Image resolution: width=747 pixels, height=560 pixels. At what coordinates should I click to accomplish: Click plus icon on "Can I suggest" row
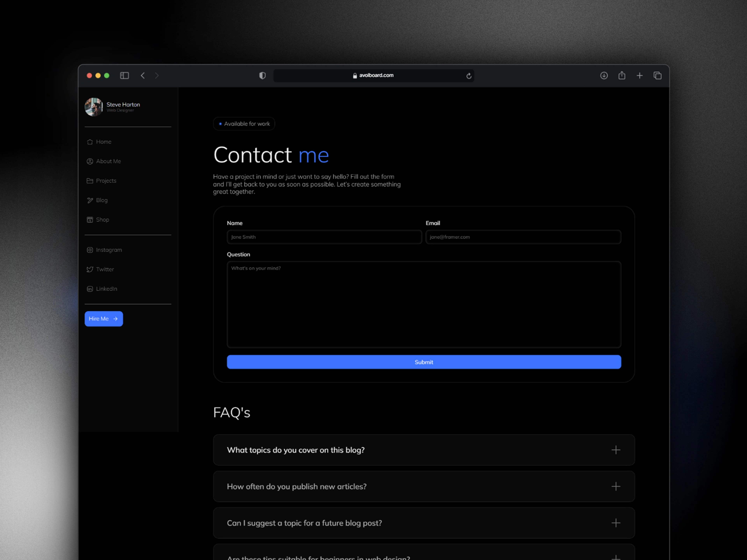click(x=616, y=523)
